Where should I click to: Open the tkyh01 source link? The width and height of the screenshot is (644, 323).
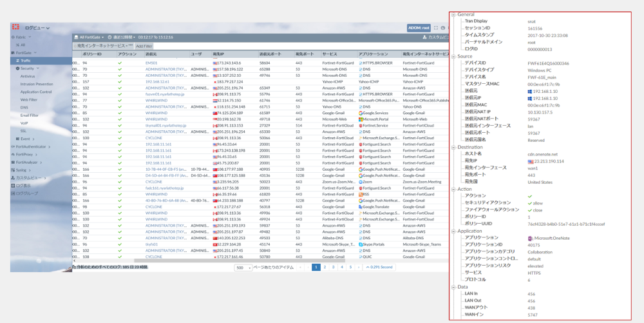click(x=151, y=244)
